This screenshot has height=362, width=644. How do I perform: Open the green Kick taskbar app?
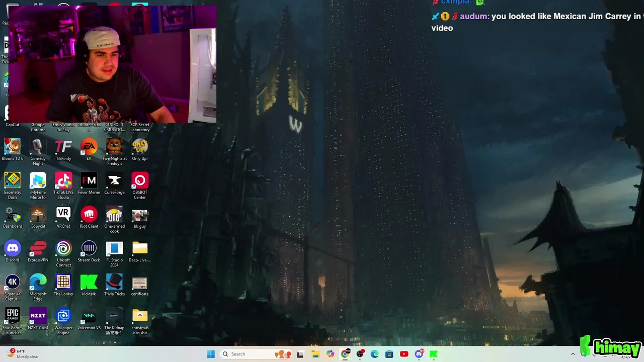pos(434,354)
